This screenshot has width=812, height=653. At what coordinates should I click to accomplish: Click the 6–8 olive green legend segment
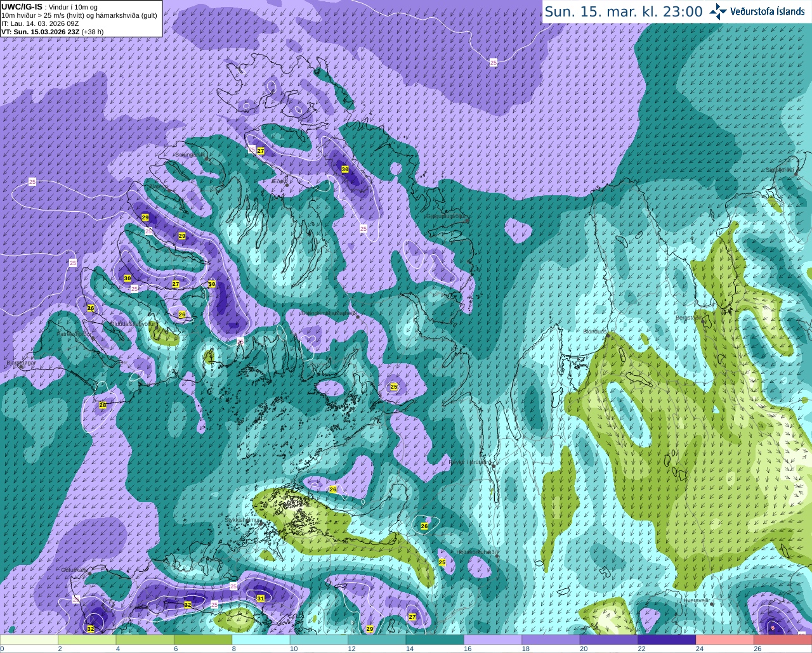(203, 640)
